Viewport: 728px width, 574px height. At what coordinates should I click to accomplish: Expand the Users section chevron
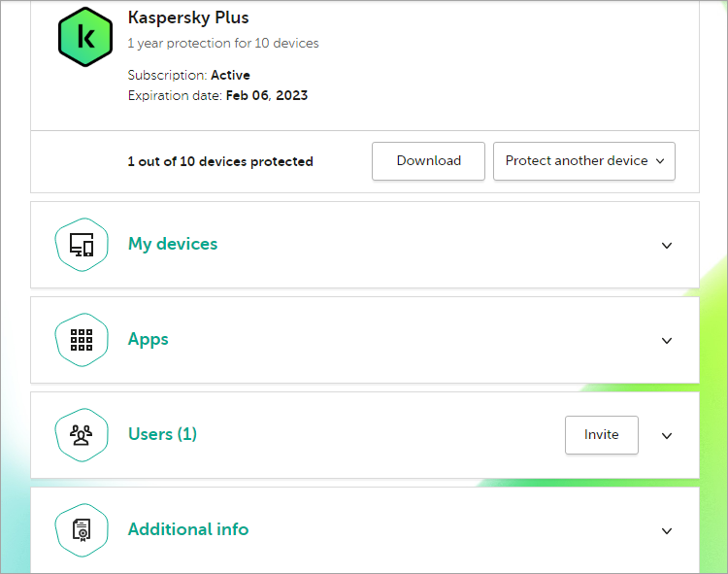(667, 436)
